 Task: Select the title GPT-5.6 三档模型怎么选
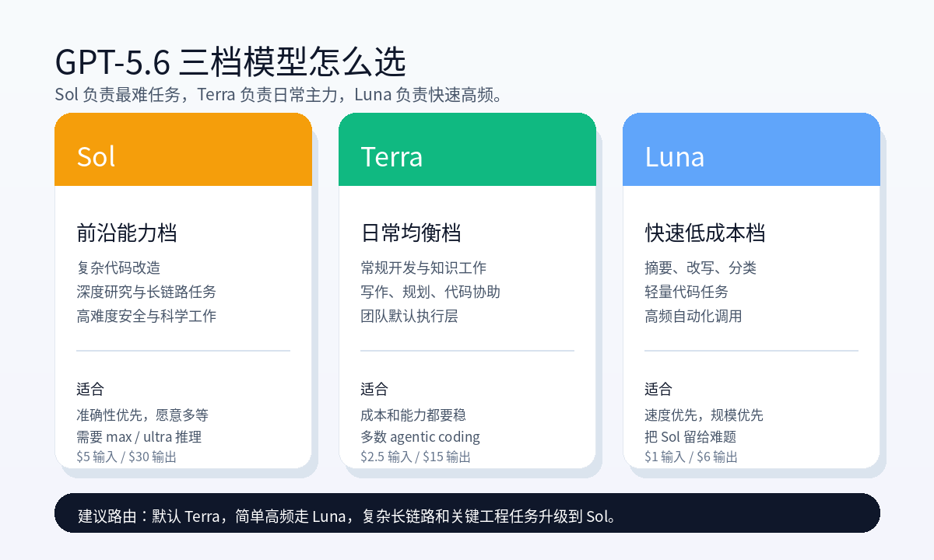pos(230,61)
